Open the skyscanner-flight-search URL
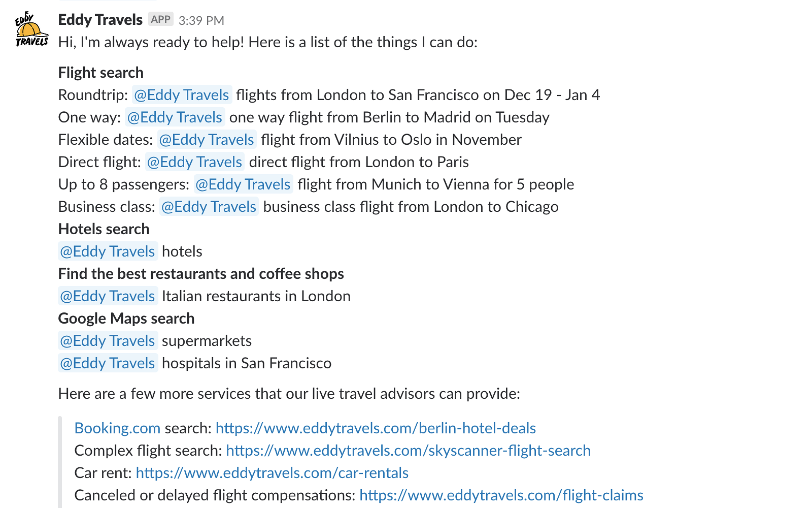This screenshot has width=812, height=508. click(x=408, y=451)
